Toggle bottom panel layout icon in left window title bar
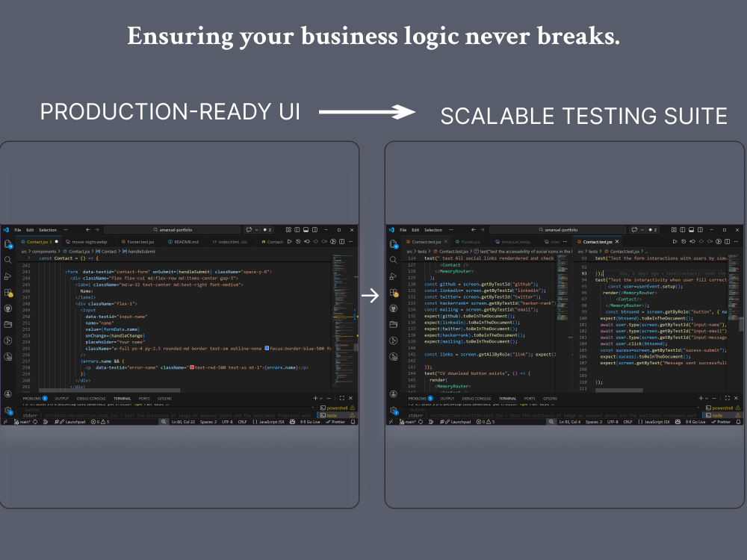Image resolution: width=747 pixels, height=560 pixels. pos(306,229)
